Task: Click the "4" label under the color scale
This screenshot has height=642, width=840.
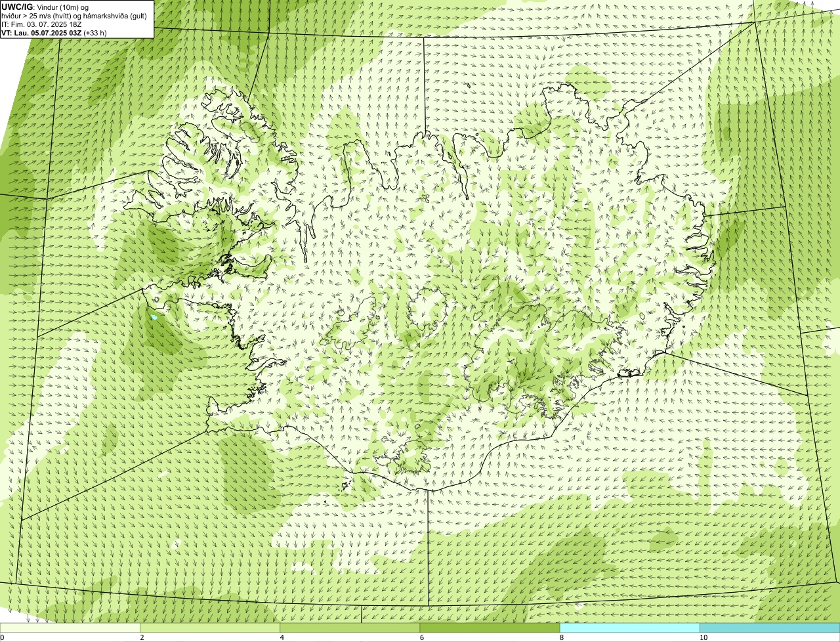Action: coord(282,637)
